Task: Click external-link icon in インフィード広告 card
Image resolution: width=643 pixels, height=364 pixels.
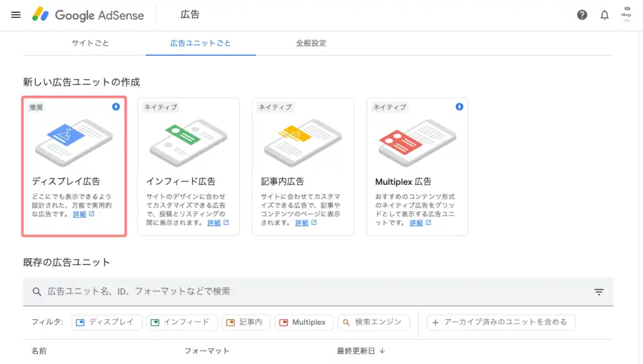Action: (x=226, y=223)
